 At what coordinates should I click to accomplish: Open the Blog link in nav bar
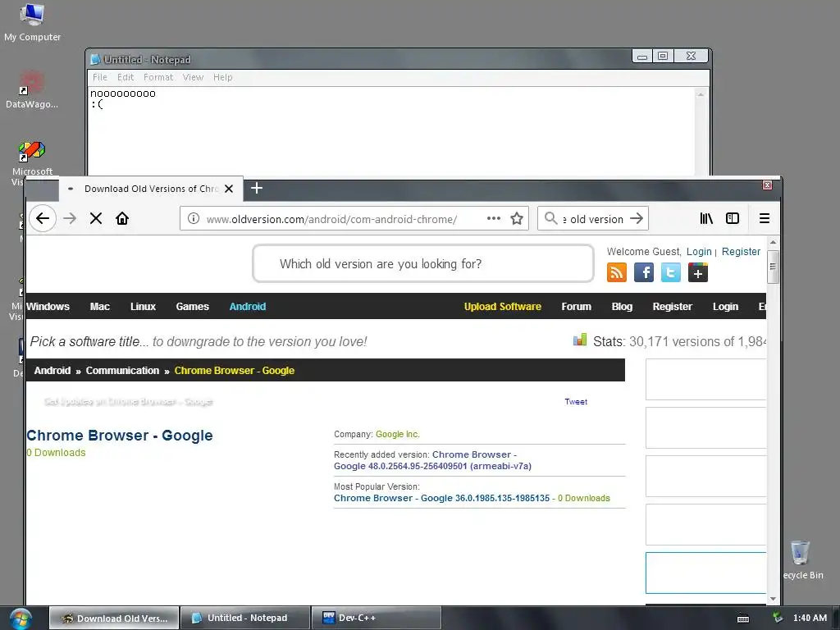(x=622, y=307)
